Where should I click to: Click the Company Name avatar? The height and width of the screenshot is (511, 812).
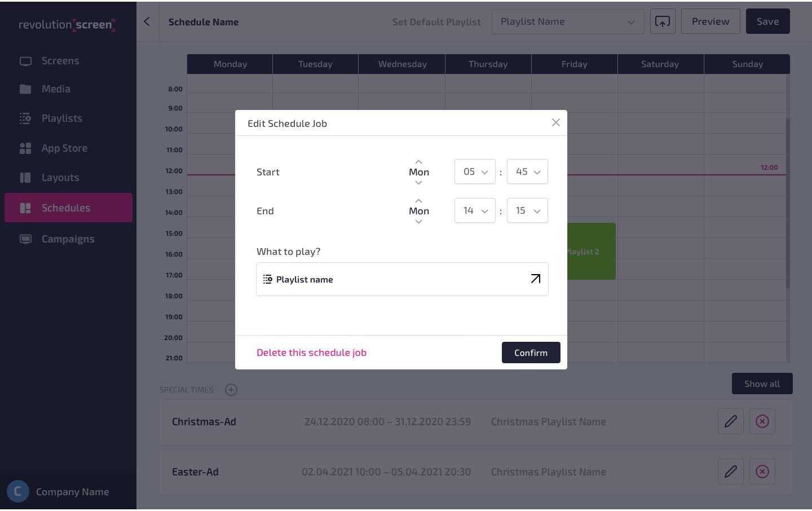(17, 491)
